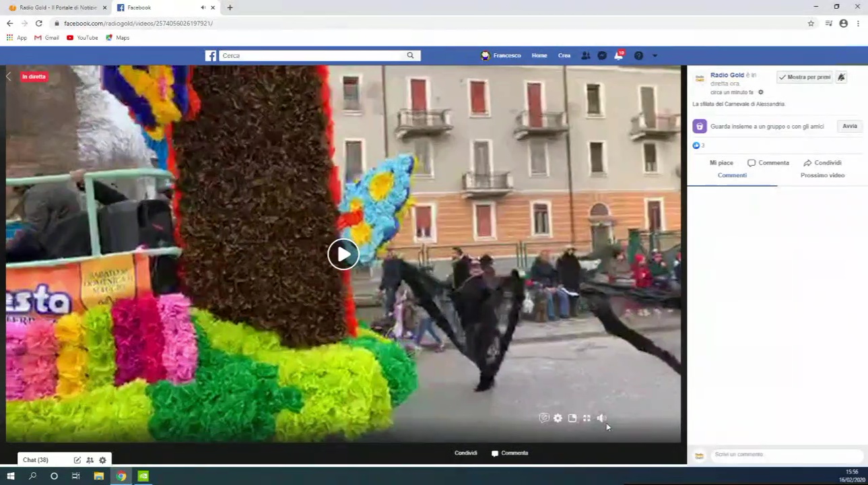Open the Radio Gold page link
This screenshot has height=485, width=868.
point(727,75)
